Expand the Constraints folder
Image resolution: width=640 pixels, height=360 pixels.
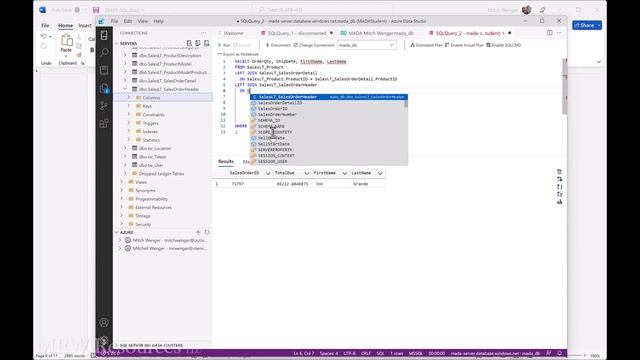click(x=129, y=114)
